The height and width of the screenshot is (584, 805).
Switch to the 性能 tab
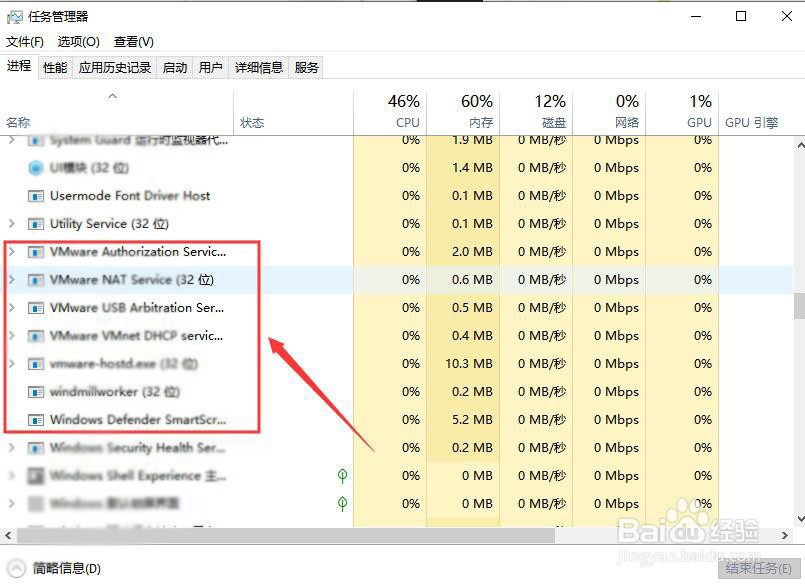[55, 67]
